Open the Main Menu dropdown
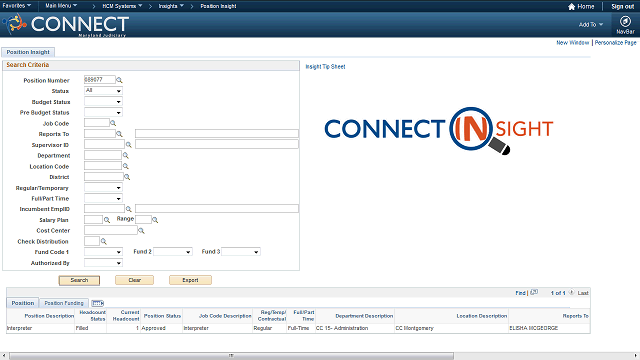 (61, 6)
